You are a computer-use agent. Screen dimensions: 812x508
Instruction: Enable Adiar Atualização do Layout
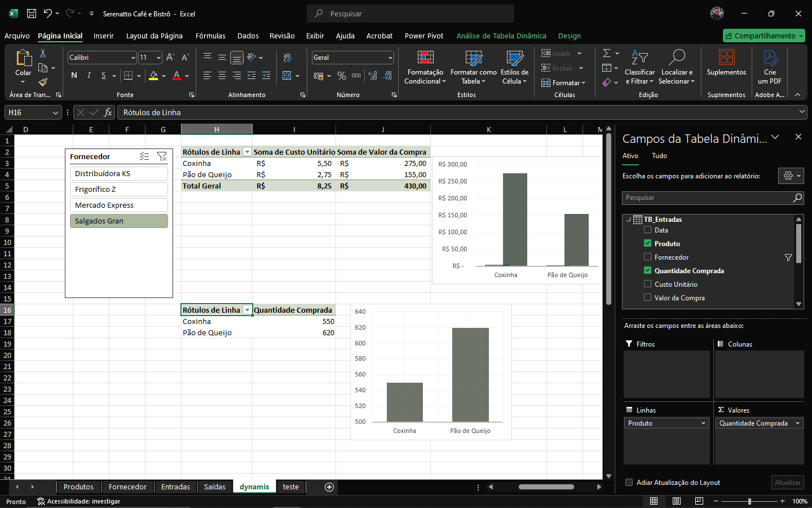[x=629, y=483]
